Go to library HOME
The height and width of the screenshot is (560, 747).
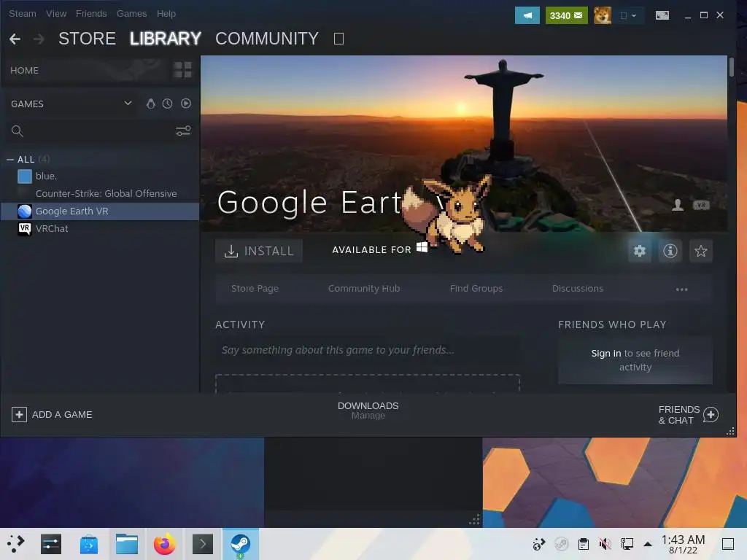[24, 71]
